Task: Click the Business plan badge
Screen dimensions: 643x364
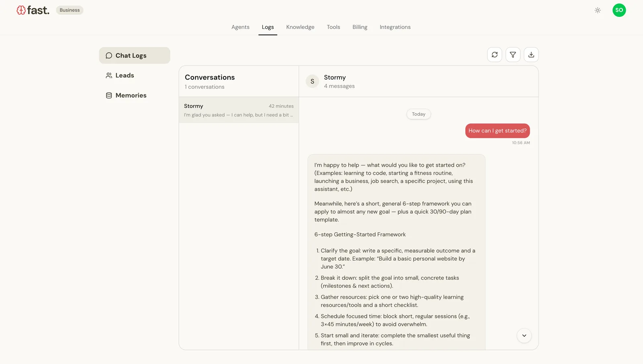Action: [x=70, y=10]
